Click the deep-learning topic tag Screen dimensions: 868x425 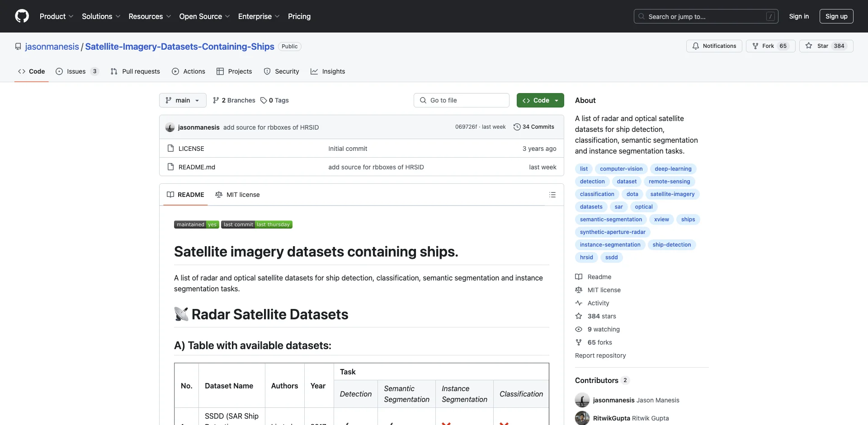pyautogui.click(x=673, y=169)
